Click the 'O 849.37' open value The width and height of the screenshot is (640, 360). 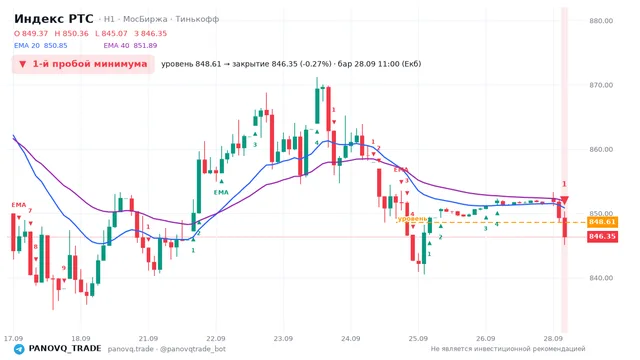coord(31,33)
